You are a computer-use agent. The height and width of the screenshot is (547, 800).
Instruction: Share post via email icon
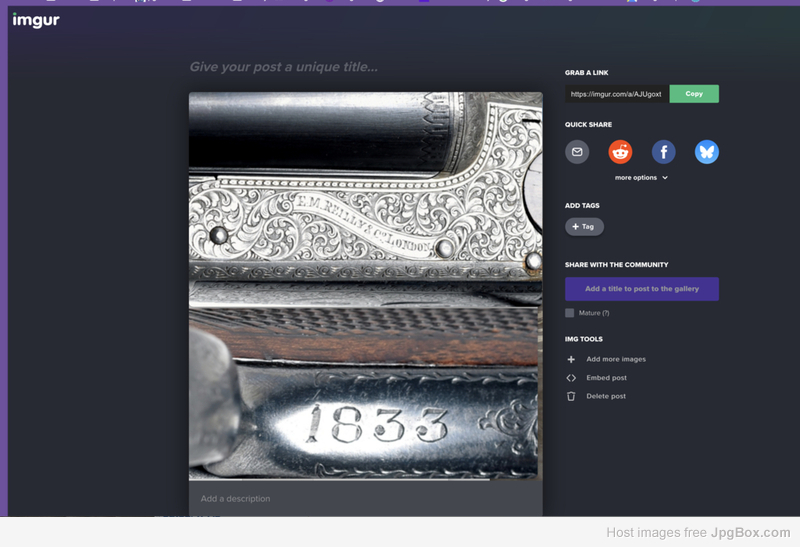577,152
